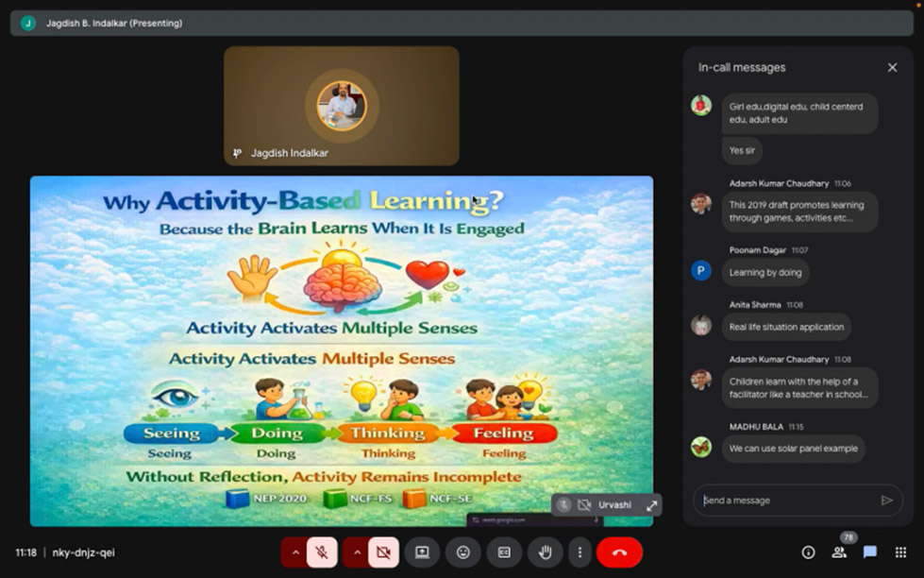Leave call with red hang-up button
The height and width of the screenshot is (578, 924).
(619, 552)
